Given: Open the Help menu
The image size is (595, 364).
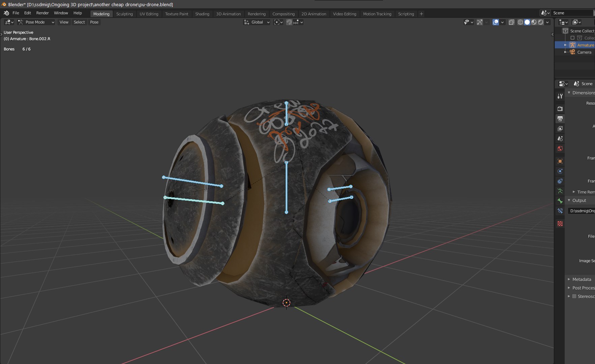Looking at the screenshot, I should tap(78, 13).
